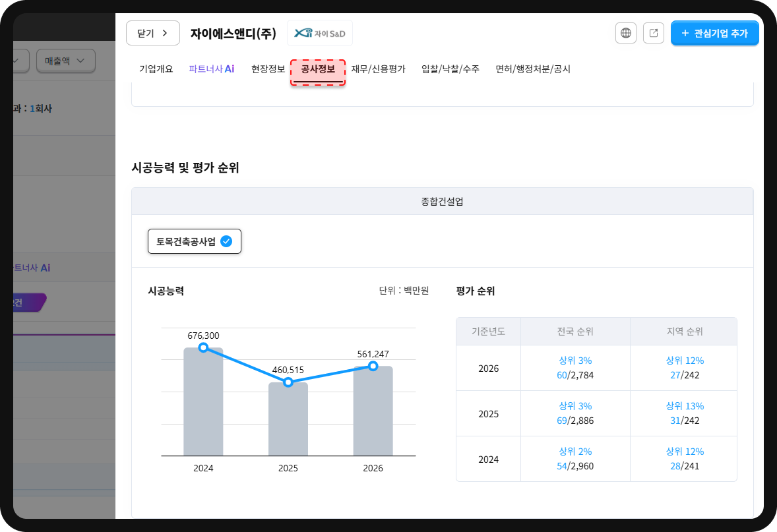
Task: Switch to 면허/행정처분/공시 tab
Action: 533,69
